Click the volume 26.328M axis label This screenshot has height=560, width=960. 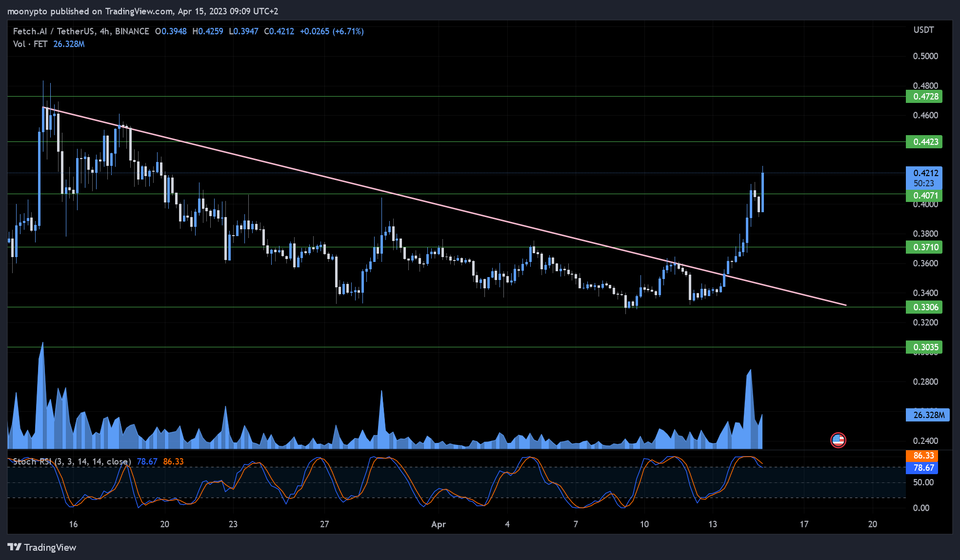click(928, 415)
